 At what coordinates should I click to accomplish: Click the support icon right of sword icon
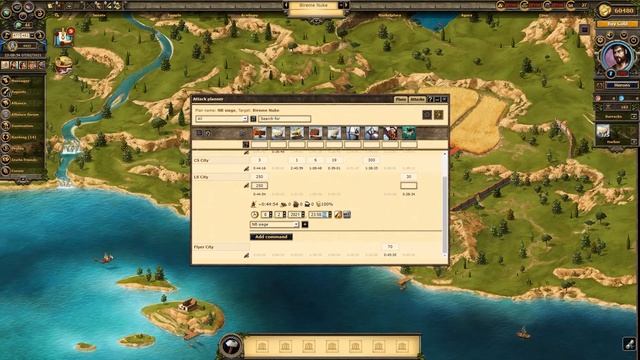click(347, 215)
